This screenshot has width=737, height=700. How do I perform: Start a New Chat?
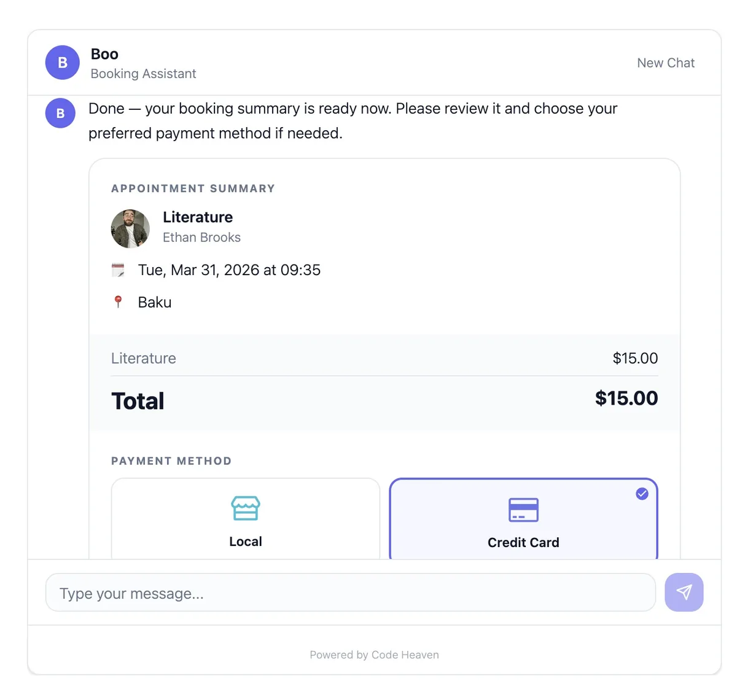click(666, 63)
